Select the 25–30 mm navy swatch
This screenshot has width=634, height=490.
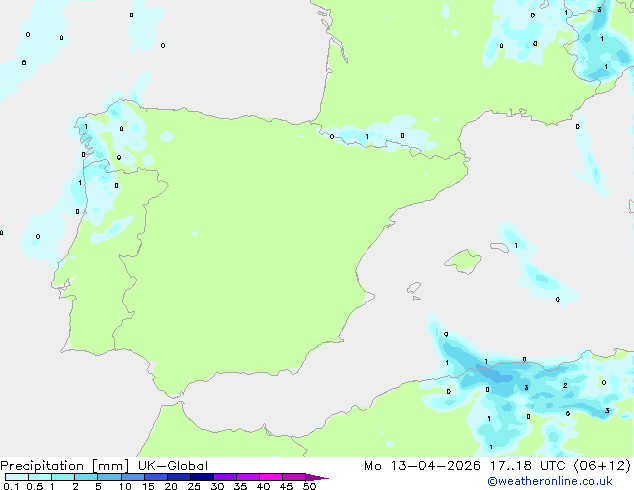tap(201, 477)
